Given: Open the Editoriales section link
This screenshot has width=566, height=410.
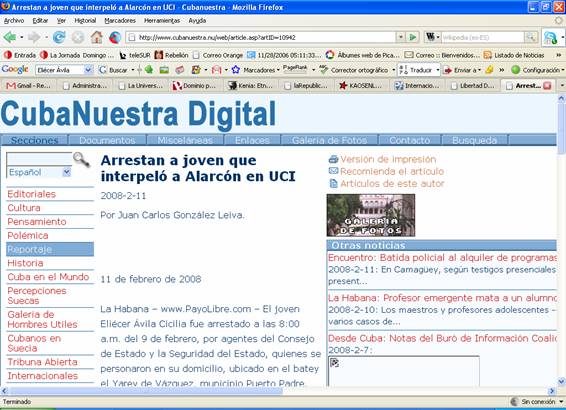Looking at the screenshot, I should [31, 194].
